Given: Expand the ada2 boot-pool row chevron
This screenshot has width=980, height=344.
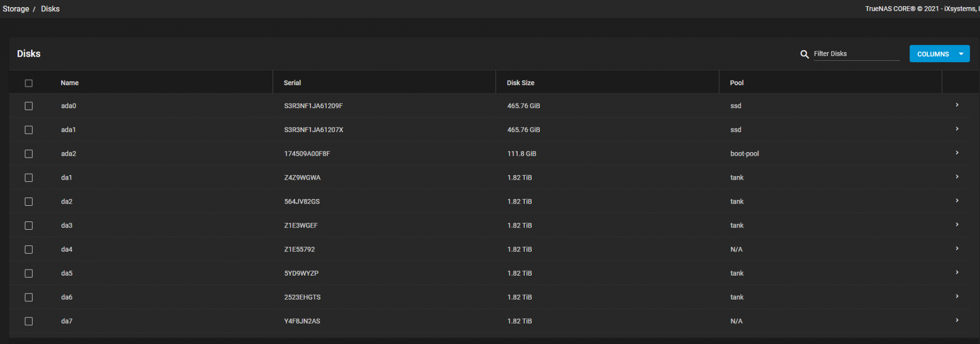Looking at the screenshot, I should 957,153.
